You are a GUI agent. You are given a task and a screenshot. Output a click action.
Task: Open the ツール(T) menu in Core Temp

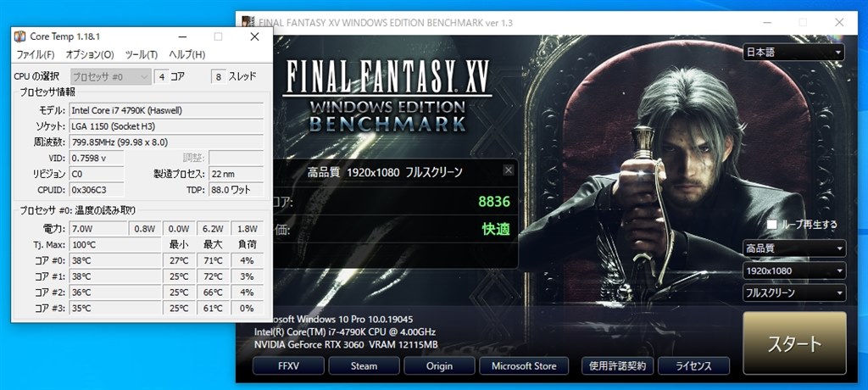pos(142,54)
